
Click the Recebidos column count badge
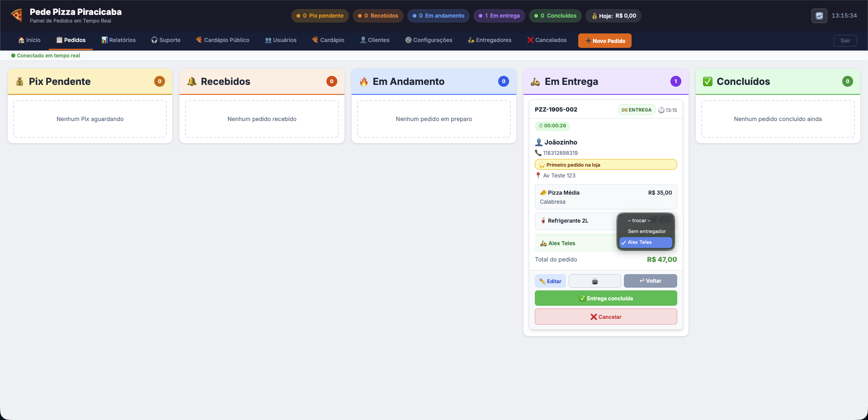coord(332,81)
